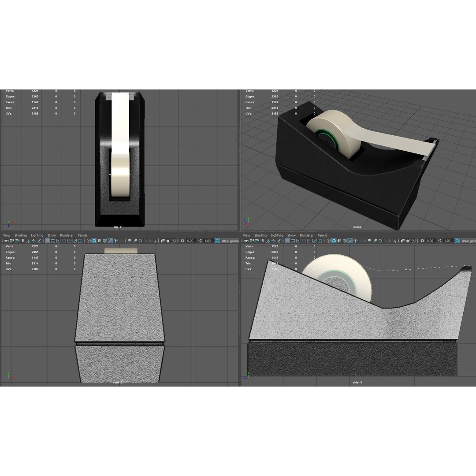Toggle Safe Action icon in front view toolbar
Screen dimensions: 476x476
tap(74, 241)
